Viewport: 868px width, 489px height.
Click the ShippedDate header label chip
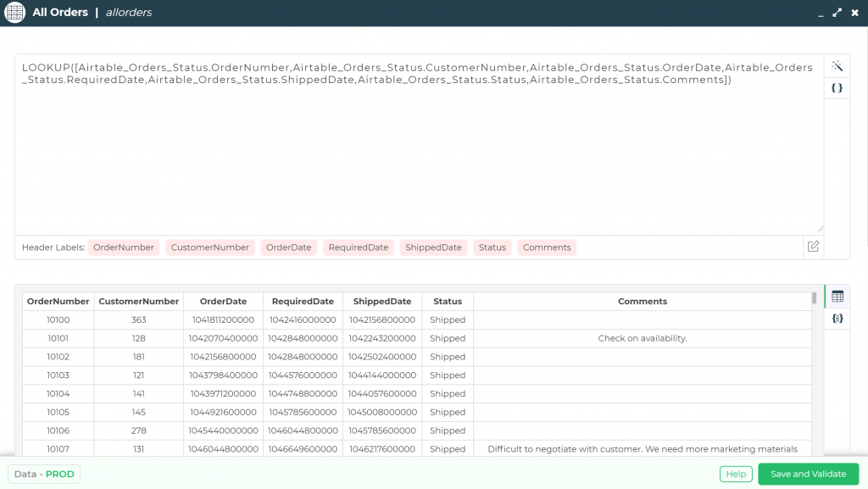pos(433,247)
